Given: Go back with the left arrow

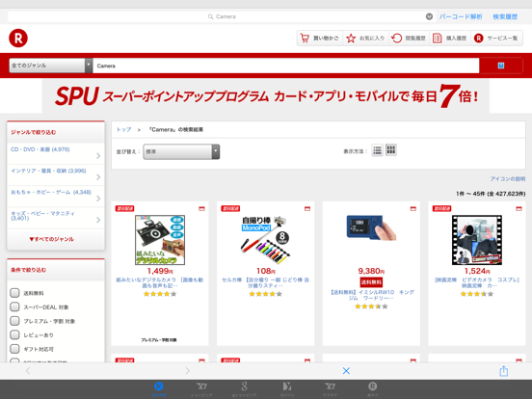Looking at the screenshot, I should (28, 371).
